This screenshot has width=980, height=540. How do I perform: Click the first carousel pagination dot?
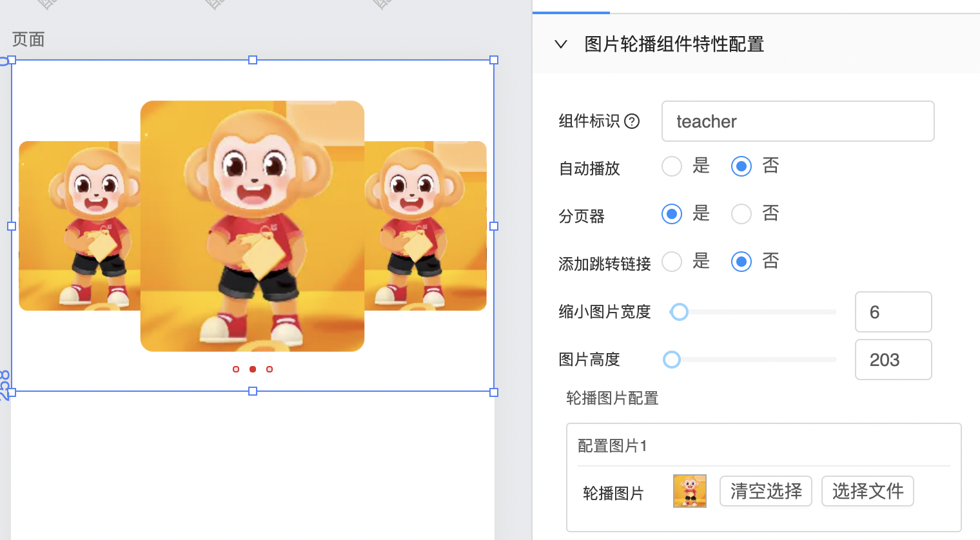click(236, 369)
